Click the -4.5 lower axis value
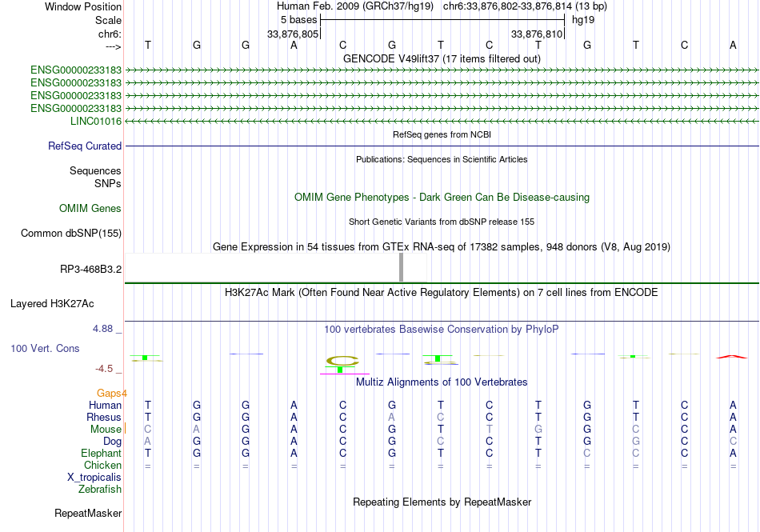760x532 pixels. tap(104, 369)
